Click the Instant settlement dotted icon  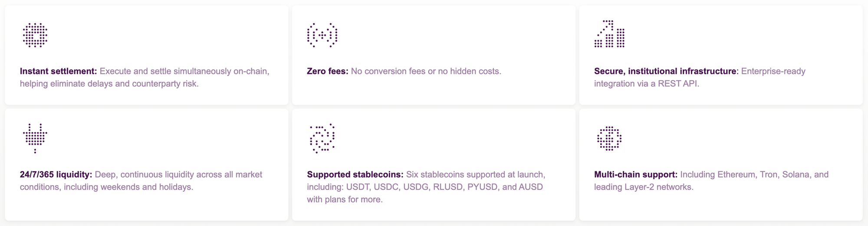click(x=35, y=35)
